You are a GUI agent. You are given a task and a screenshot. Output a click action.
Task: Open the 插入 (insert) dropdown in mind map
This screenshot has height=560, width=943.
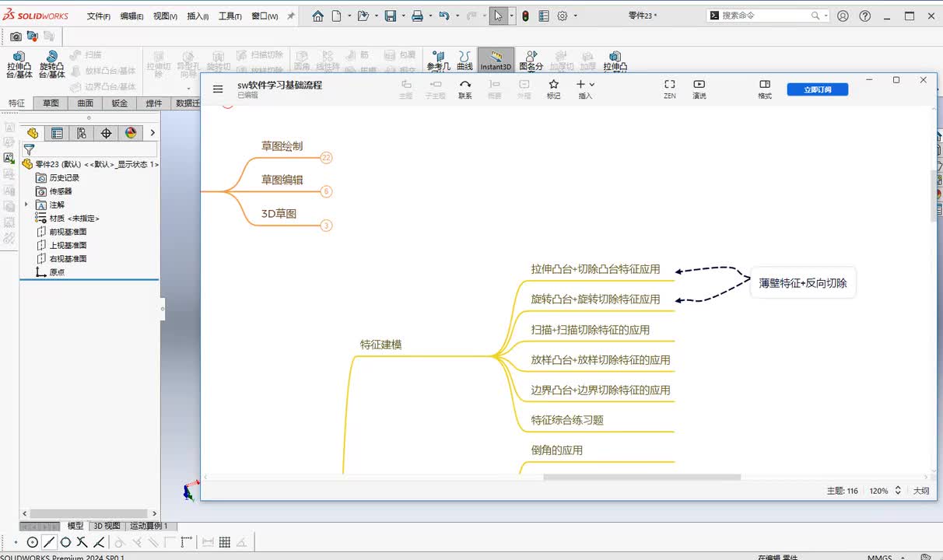(x=585, y=89)
